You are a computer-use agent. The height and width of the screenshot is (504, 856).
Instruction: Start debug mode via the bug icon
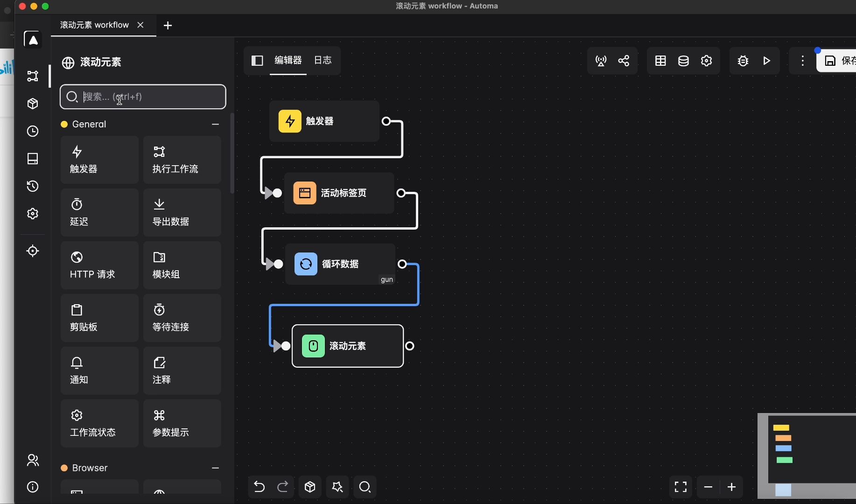[x=743, y=61]
